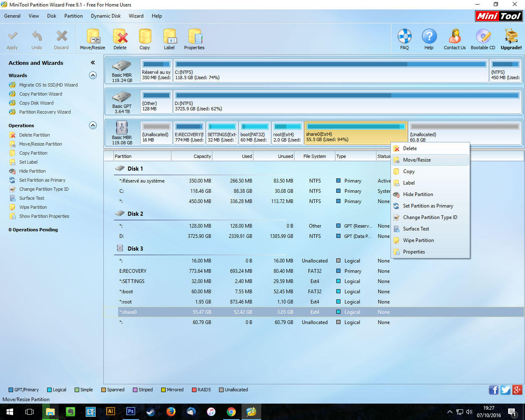Image resolution: width=525 pixels, height=420 pixels.
Task: Sort by the File System column header
Action: tap(315, 156)
